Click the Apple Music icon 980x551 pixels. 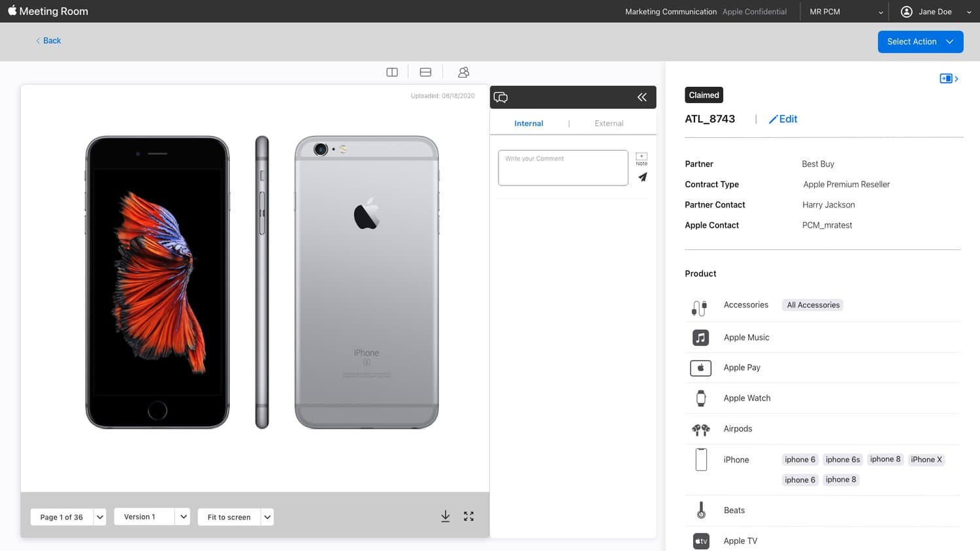click(x=700, y=338)
